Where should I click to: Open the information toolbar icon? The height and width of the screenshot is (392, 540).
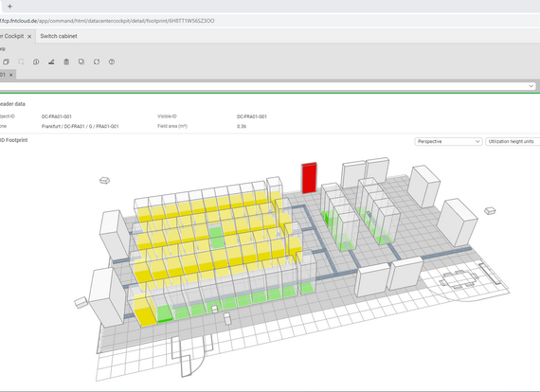(36, 62)
